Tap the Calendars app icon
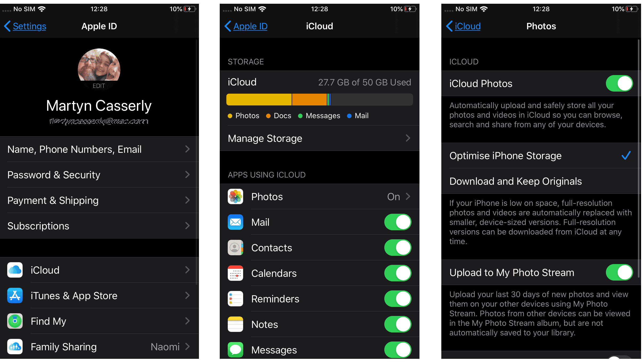644x362 pixels. [235, 273]
